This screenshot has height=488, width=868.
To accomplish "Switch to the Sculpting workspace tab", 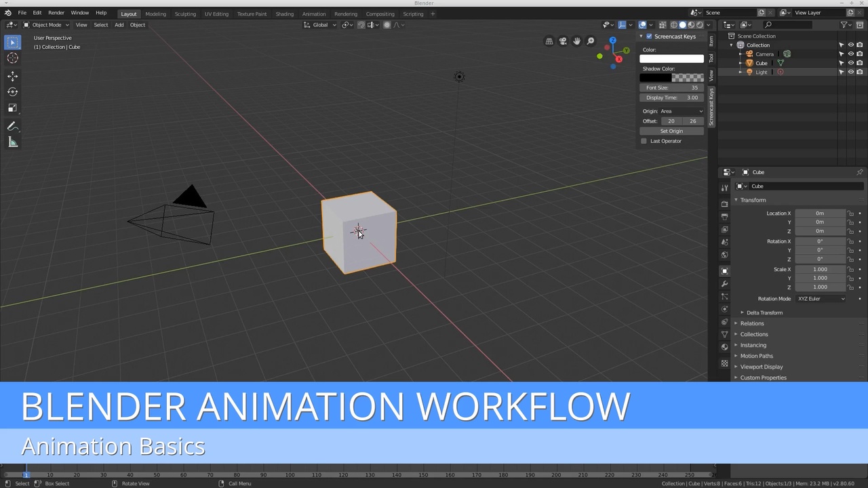I will point(185,14).
